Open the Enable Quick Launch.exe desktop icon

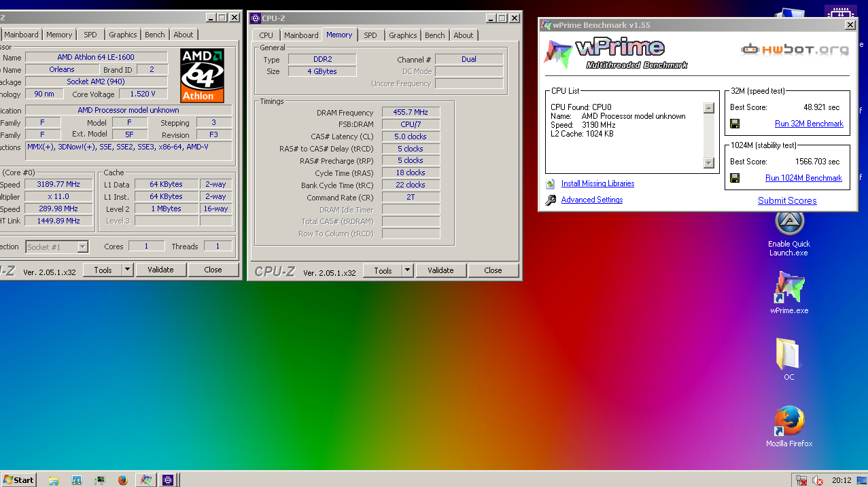789,232
